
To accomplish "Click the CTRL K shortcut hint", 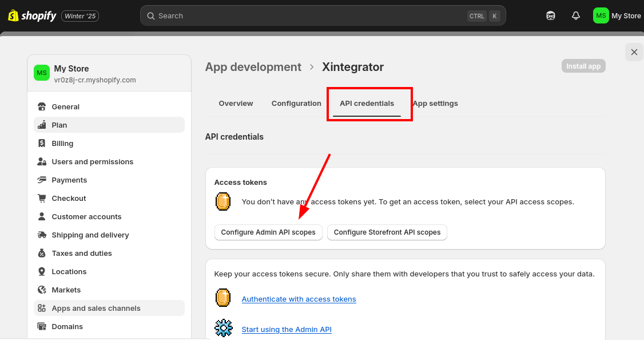I will [483, 16].
